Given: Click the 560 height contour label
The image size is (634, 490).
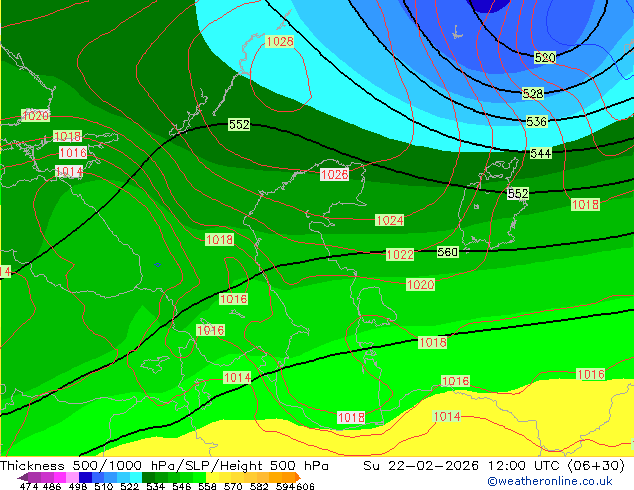Looking at the screenshot, I should click(448, 252).
